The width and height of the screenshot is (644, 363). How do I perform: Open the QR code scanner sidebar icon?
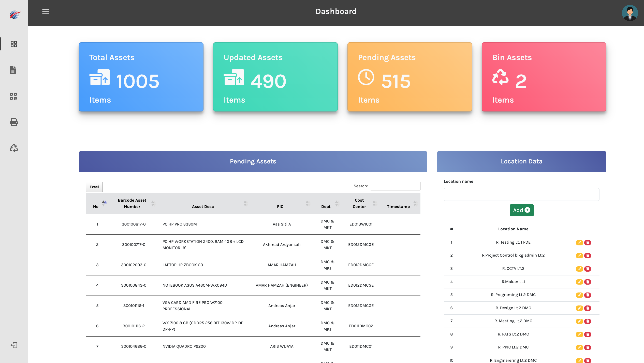tap(13, 96)
